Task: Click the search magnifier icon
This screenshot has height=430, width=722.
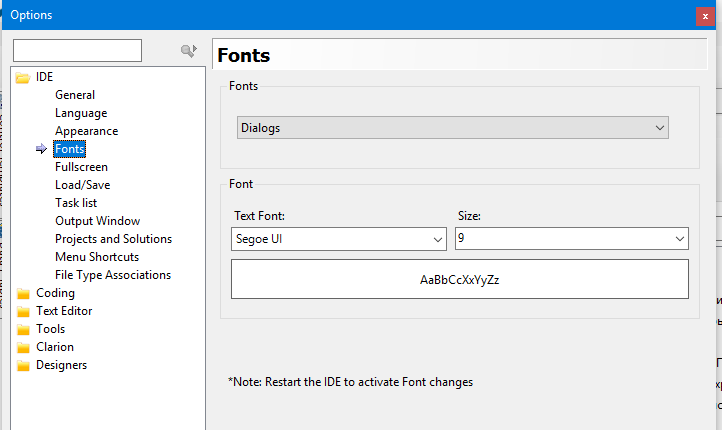Action: 187,51
